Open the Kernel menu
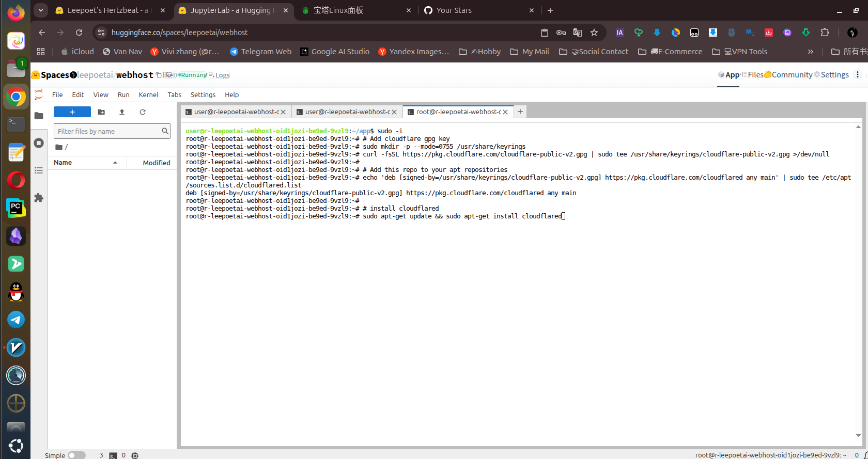 tap(148, 94)
